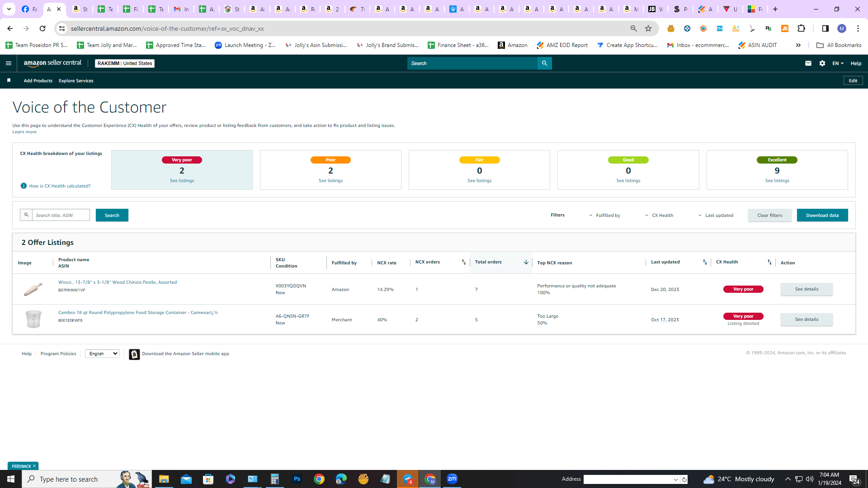
Task: Open the Program Policies footer link
Action: point(58,354)
